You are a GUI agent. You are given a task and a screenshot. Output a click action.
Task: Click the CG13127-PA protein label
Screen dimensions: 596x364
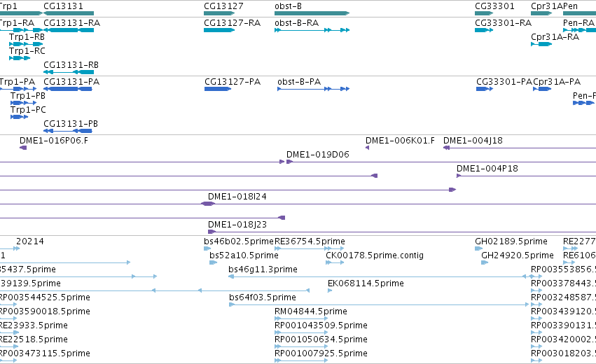[233, 82]
